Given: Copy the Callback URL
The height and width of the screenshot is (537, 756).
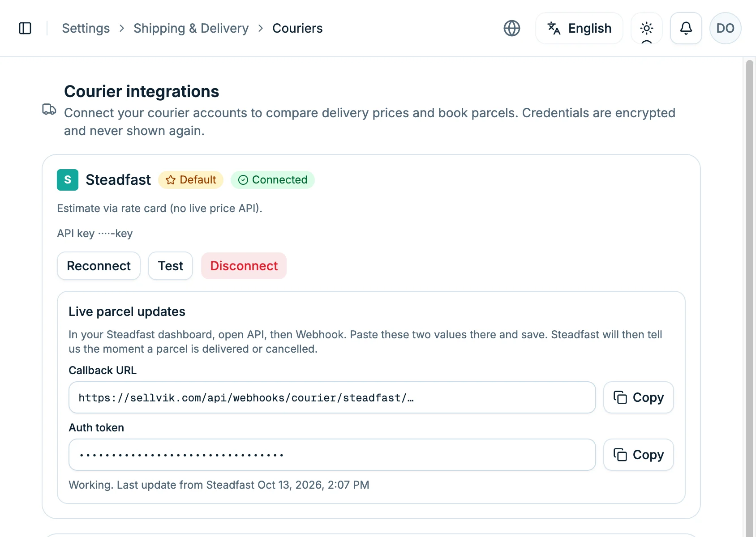Looking at the screenshot, I should pyautogui.click(x=639, y=397).
